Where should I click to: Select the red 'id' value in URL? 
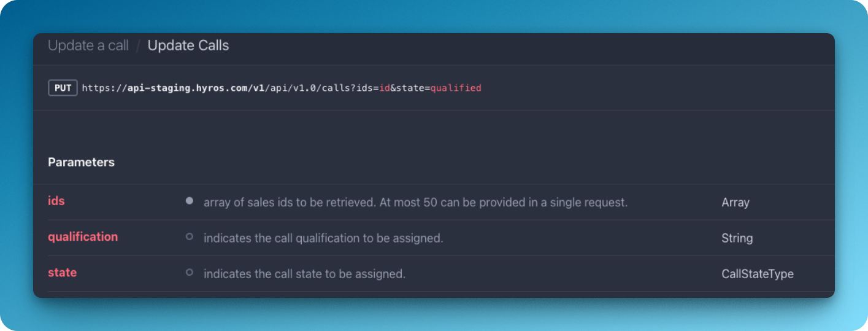(383, 88)
